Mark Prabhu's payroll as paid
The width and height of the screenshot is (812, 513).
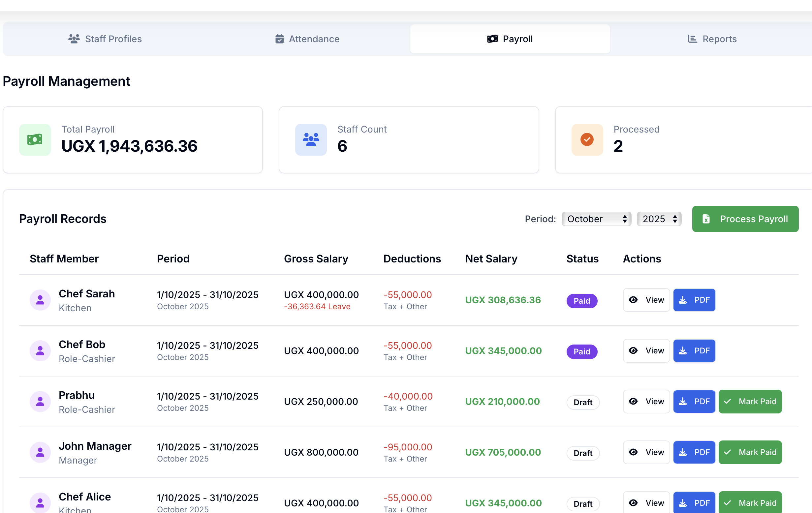pyautogui.click(x=750, y=402)
